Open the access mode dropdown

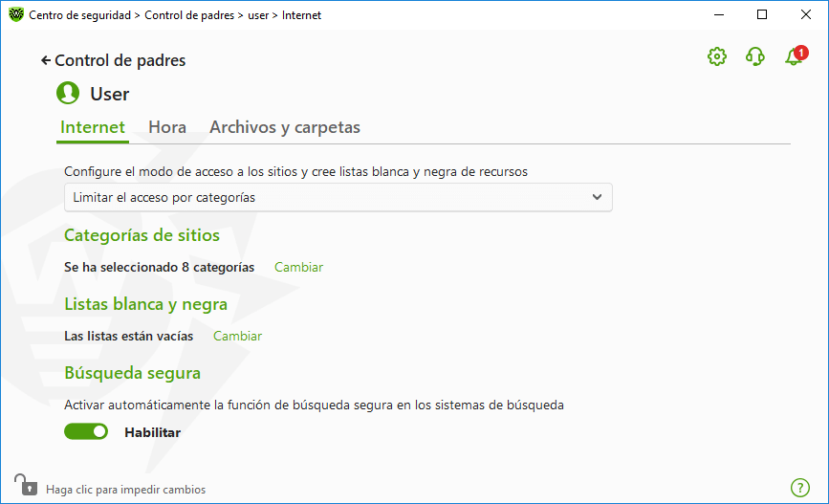coord(338,197)
